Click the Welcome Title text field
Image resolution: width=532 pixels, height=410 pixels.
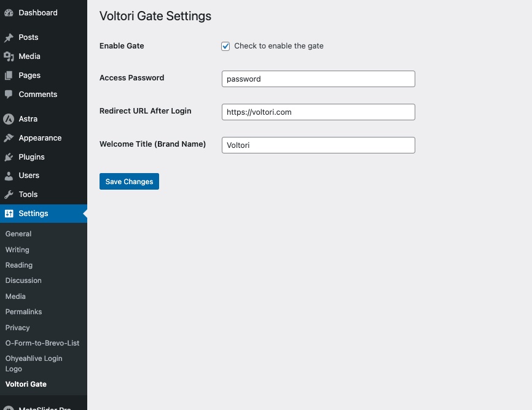(318, 145)
